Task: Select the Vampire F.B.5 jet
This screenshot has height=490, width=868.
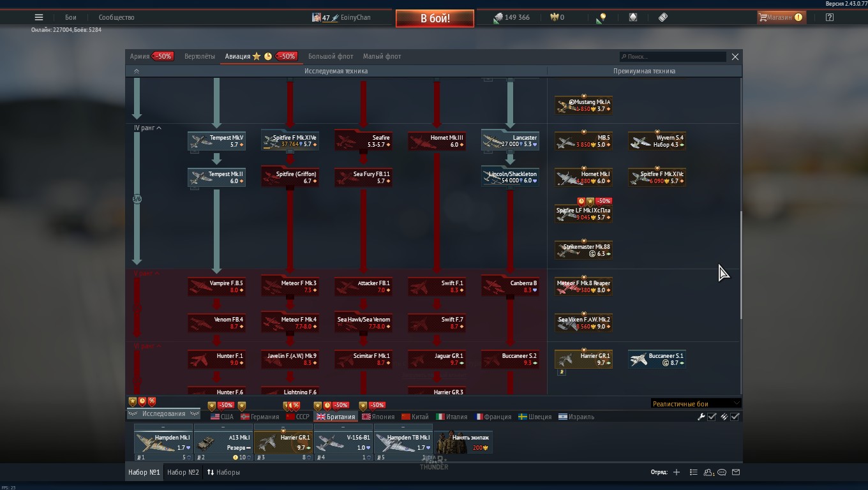Action: coord(216,286)
